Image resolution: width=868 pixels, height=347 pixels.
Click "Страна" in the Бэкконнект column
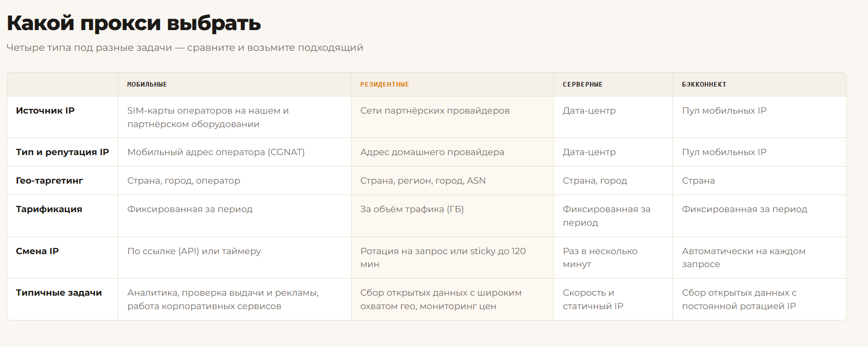pyautogui.click(x=698, y=181)
